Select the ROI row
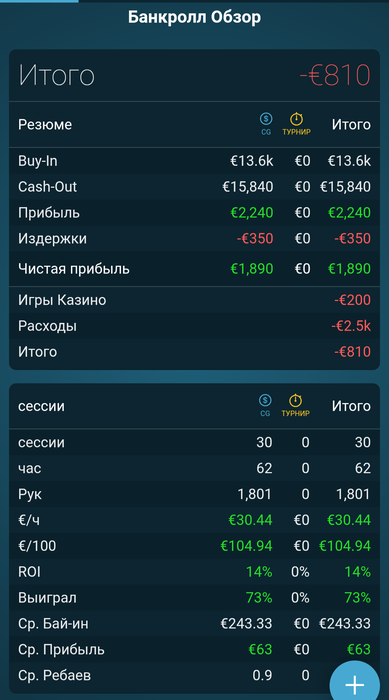 194,571
